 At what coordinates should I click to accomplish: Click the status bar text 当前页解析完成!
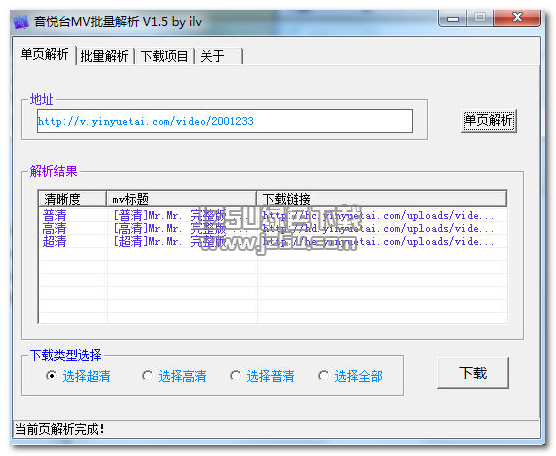tap(60, 429)
